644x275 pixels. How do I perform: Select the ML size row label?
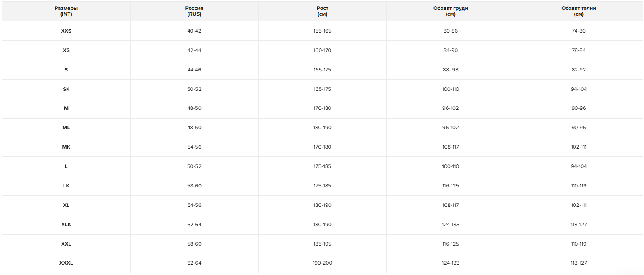click(x=66, y=128)
